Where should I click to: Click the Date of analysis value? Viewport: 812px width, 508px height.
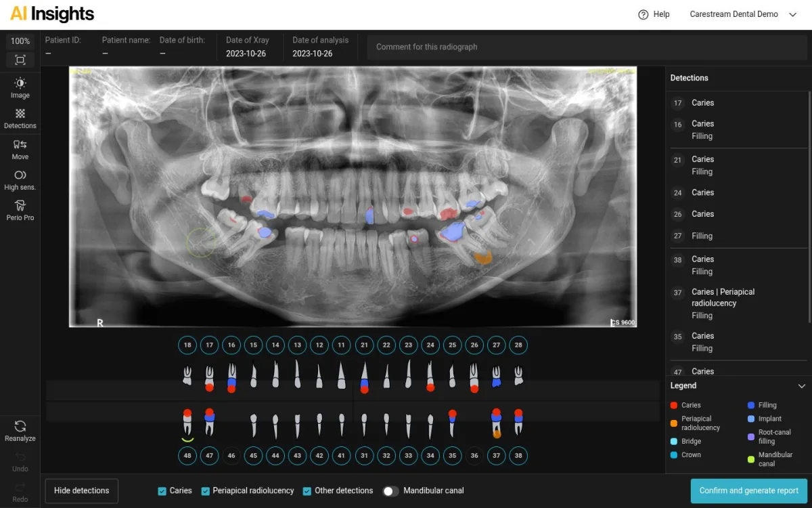pos(313,54)
